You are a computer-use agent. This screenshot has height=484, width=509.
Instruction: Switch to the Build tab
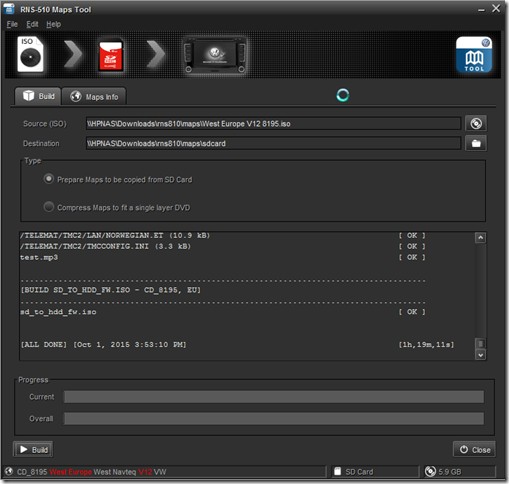click(x=38, y=96)
